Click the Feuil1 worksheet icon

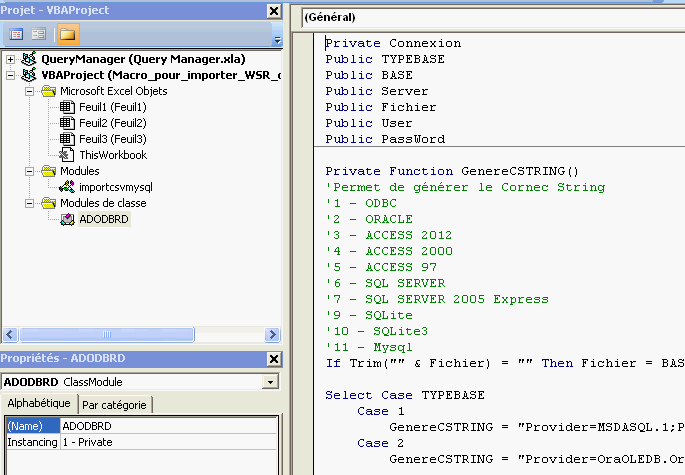click(67, 107)
